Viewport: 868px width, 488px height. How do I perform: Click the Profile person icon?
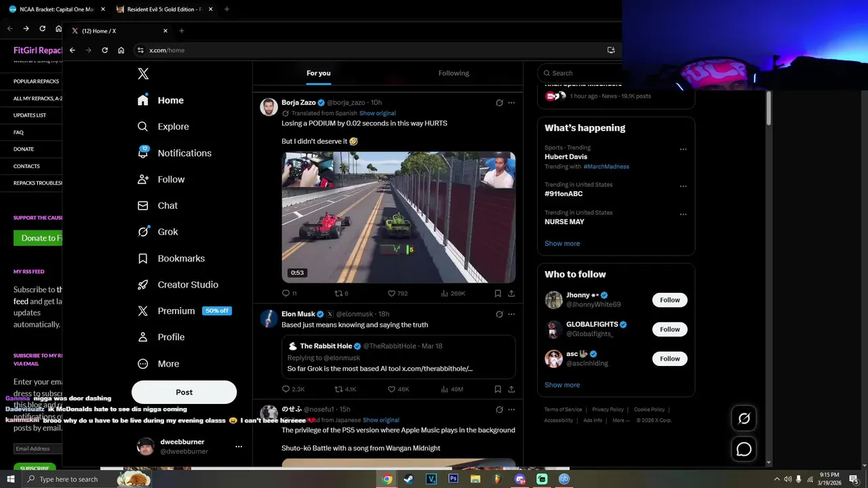(143, 337)
